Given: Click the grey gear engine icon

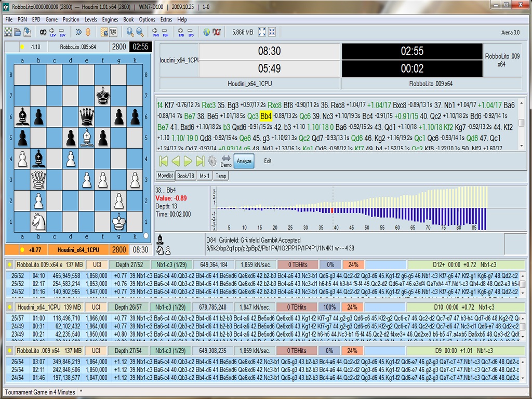Looking at the screenshot, I should click(x=212, y=161).
